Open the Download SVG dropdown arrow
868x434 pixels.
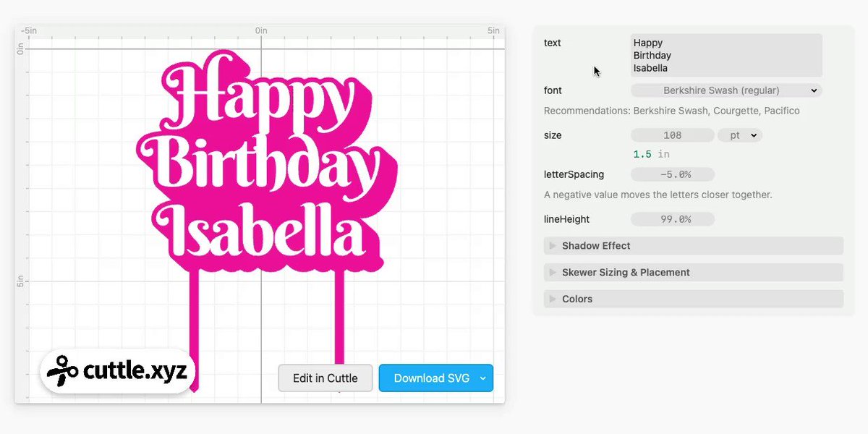483,378
